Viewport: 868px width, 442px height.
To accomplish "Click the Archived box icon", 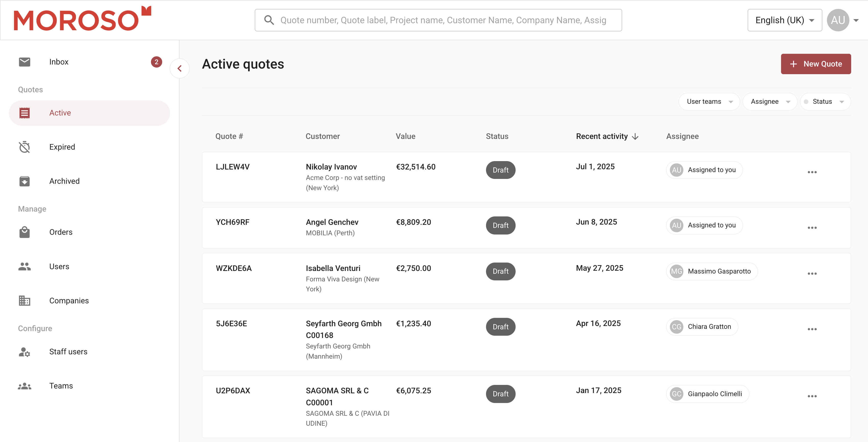I will tap(24, 181).
